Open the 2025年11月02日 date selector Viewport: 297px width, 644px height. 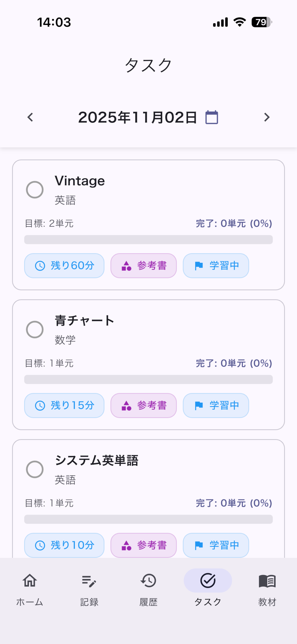(x=137, y=117)
